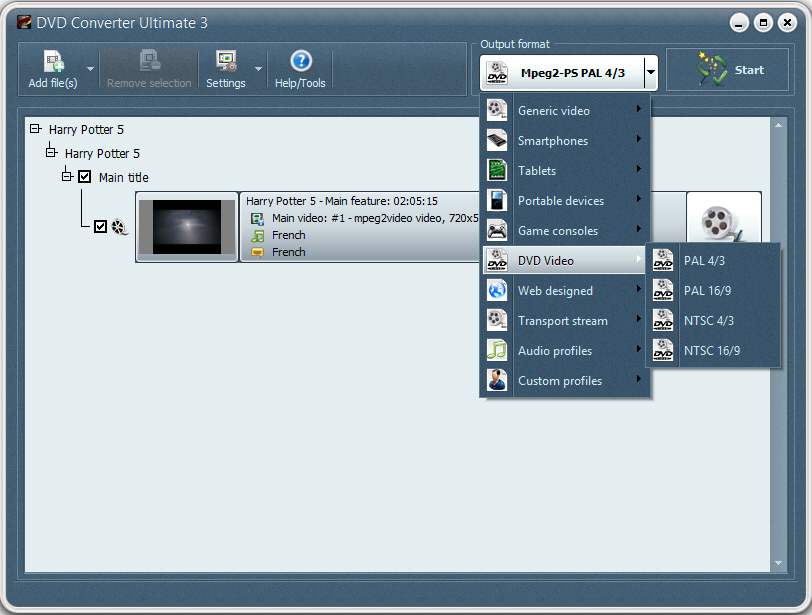This screenshot has width=812, height=615.
Task: Click the scrollbar up arrow in file list
Action: pos(778,125)
